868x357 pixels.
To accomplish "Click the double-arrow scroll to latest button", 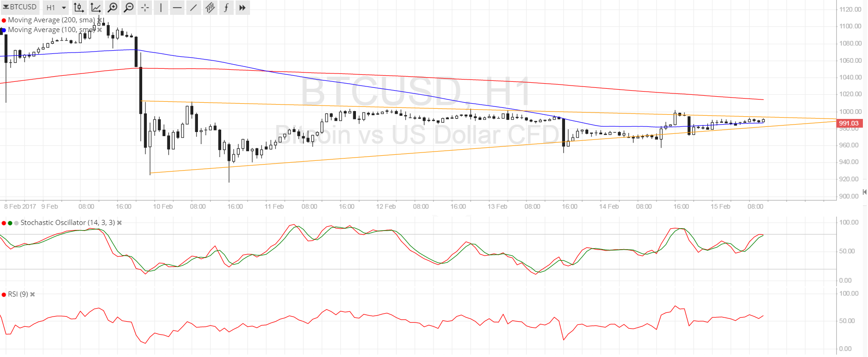I will tap(242, 7).
